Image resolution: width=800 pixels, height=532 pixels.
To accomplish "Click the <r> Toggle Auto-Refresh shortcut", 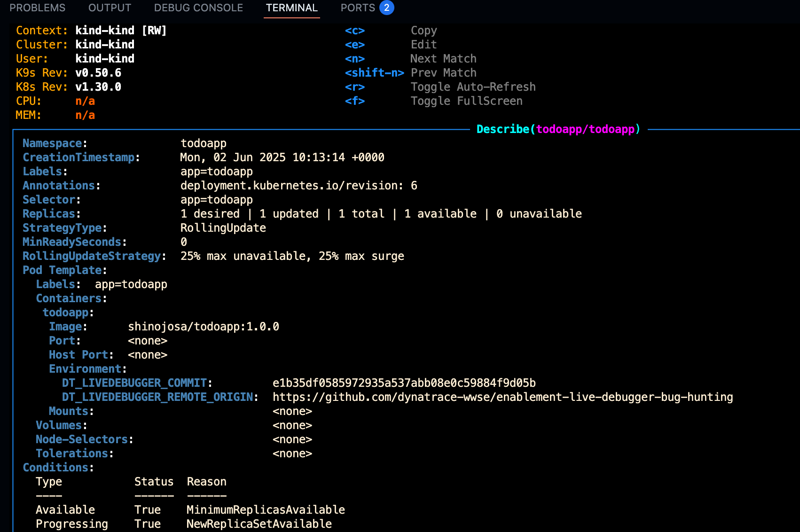I will tap(355, 87).
